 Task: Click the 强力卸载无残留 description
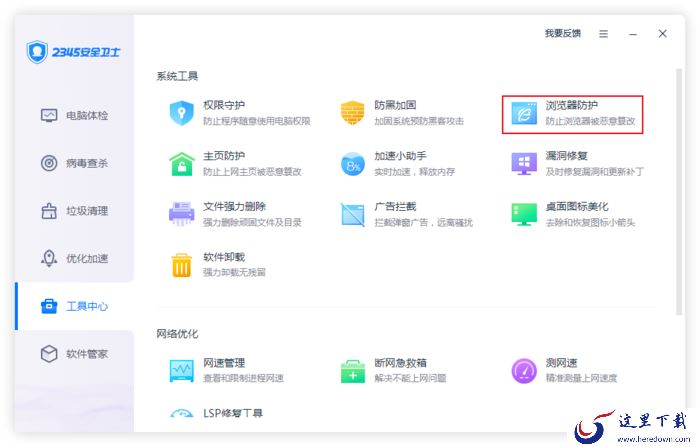tap(234, 272)
